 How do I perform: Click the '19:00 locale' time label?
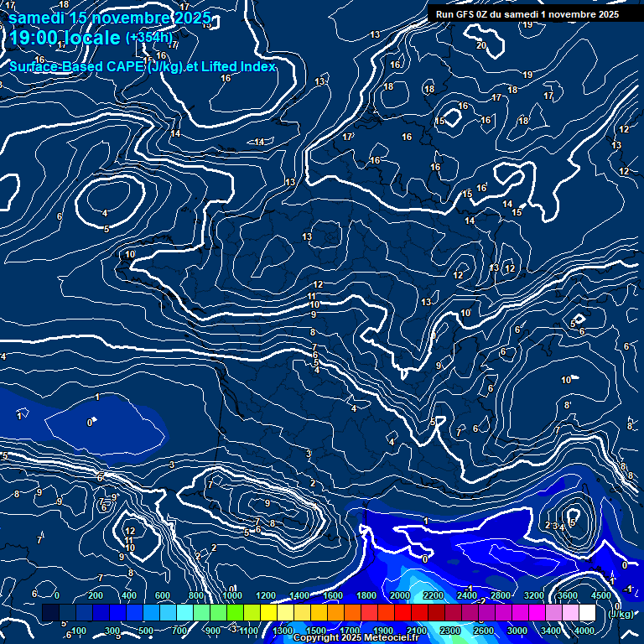(65, 38)
